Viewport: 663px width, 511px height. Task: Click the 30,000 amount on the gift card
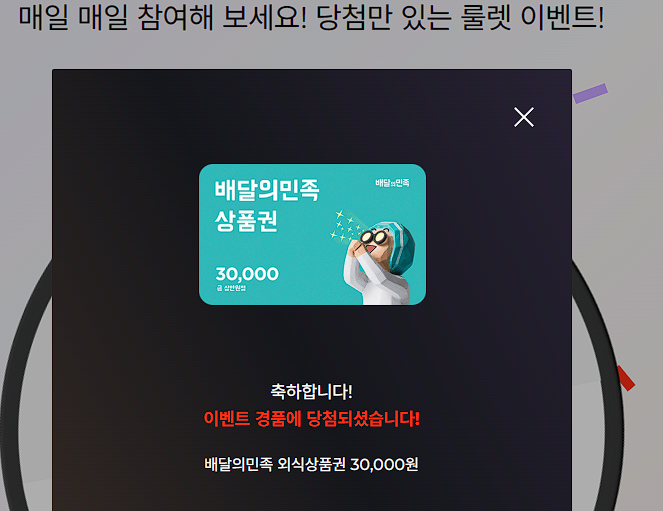[247, 274]
